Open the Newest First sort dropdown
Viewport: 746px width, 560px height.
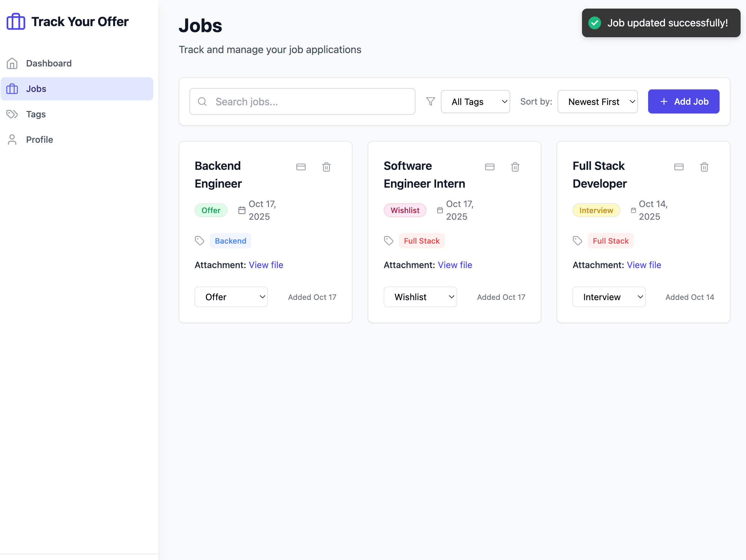click(x=598, y=101)
